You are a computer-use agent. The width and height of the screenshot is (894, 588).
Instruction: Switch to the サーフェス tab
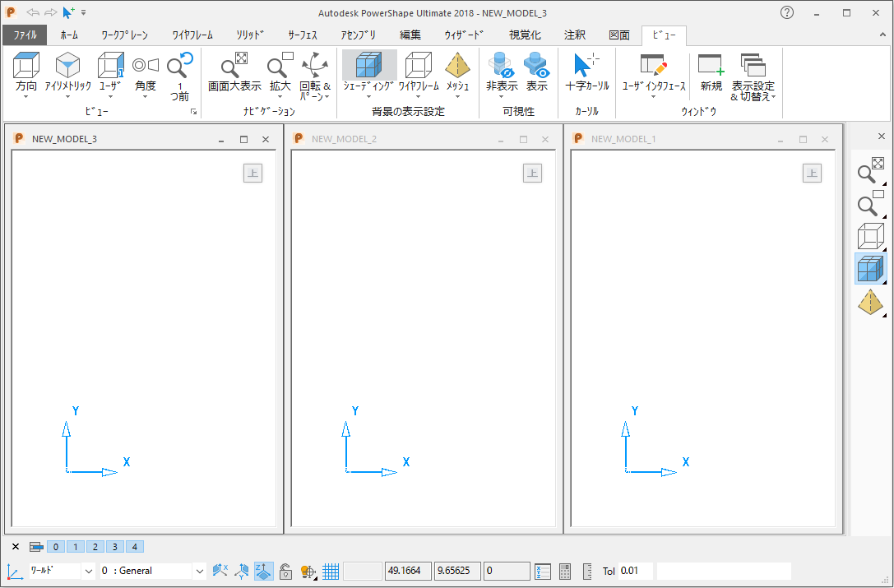(x=303, y=35)
